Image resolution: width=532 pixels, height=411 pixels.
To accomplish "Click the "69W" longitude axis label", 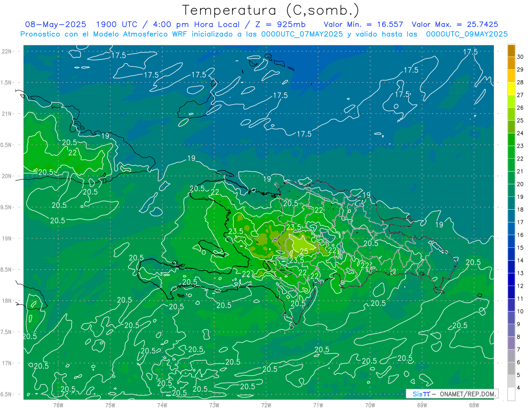I will (x=422, y=405).
